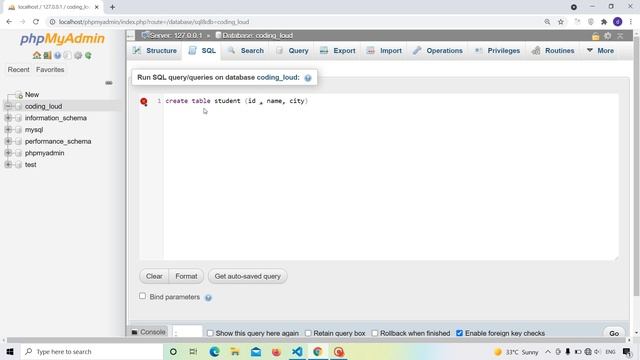Run the query with Go button

click(614, 333)
